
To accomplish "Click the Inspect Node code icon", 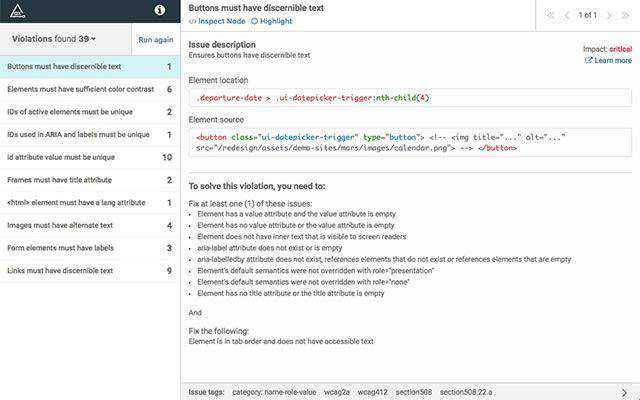I will pyautogui.click(x=193, y=20).
